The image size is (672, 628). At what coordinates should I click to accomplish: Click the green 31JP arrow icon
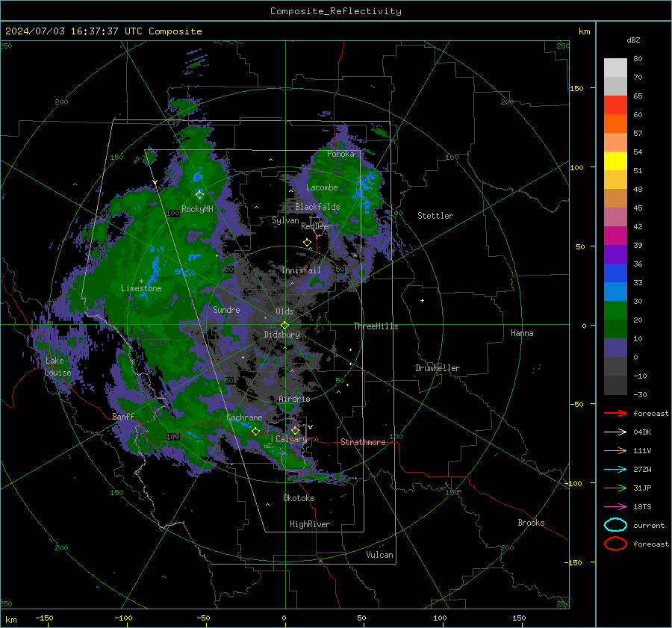point(615,488)
